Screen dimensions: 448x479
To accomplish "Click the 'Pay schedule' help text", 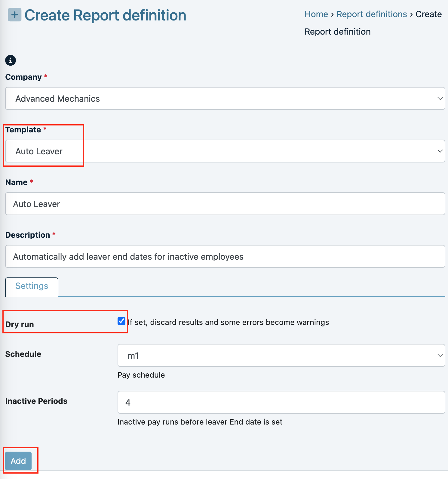I will (x=141, y=375).
